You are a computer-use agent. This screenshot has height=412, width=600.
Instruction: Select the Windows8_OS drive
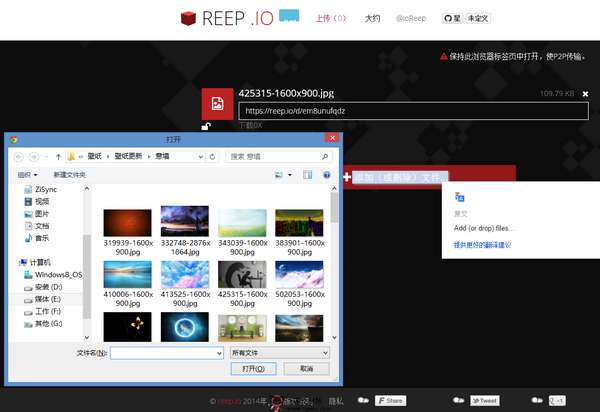53,275
